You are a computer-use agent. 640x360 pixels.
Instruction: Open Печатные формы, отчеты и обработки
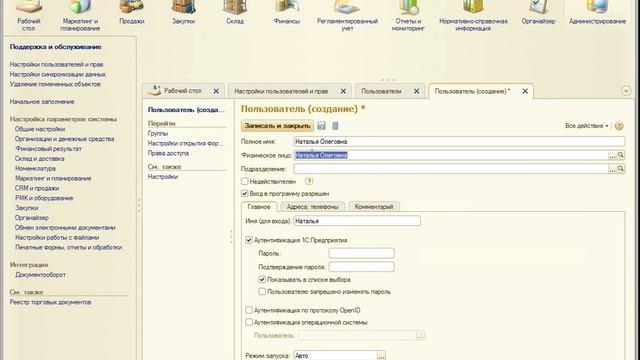(x=69, y=247)
